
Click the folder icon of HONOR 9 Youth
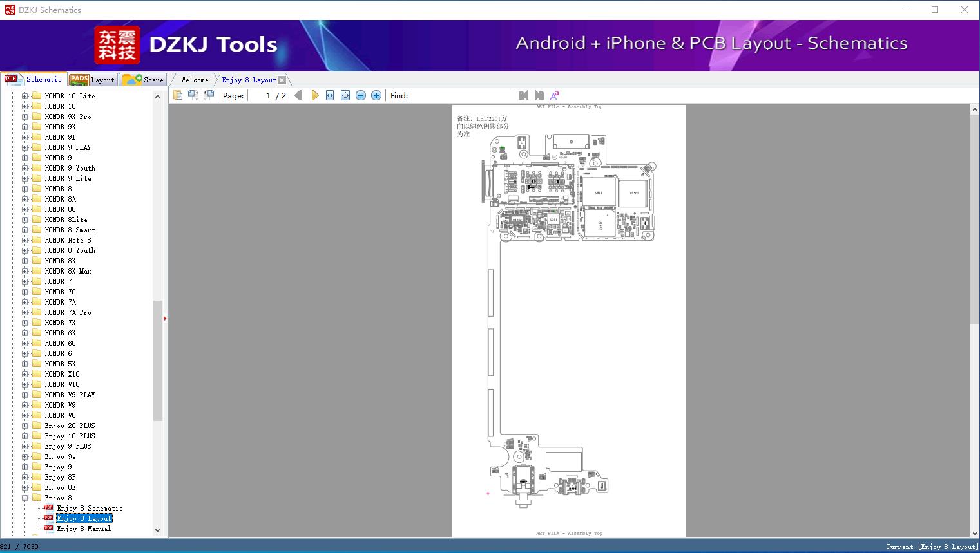37,168
